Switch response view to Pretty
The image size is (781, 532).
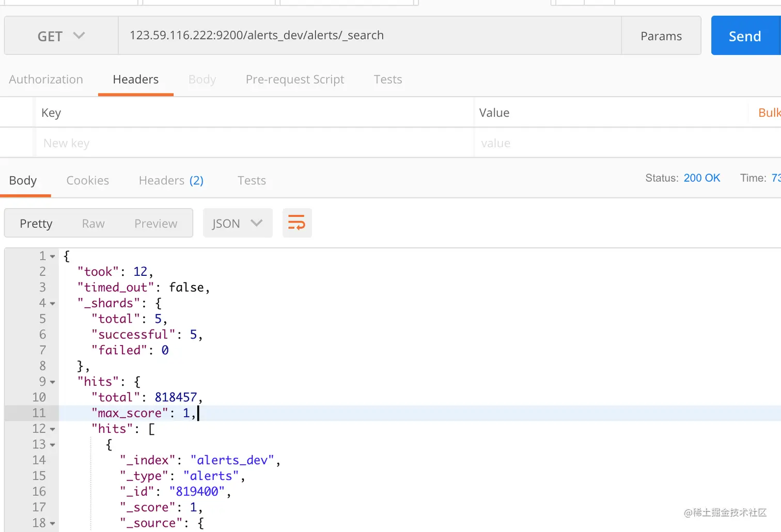click(x=36, y=223)
